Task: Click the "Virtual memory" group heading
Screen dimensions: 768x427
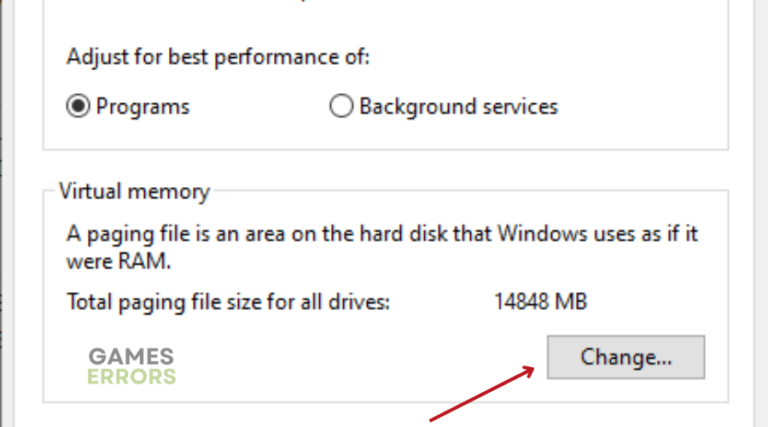Action: 134,190
